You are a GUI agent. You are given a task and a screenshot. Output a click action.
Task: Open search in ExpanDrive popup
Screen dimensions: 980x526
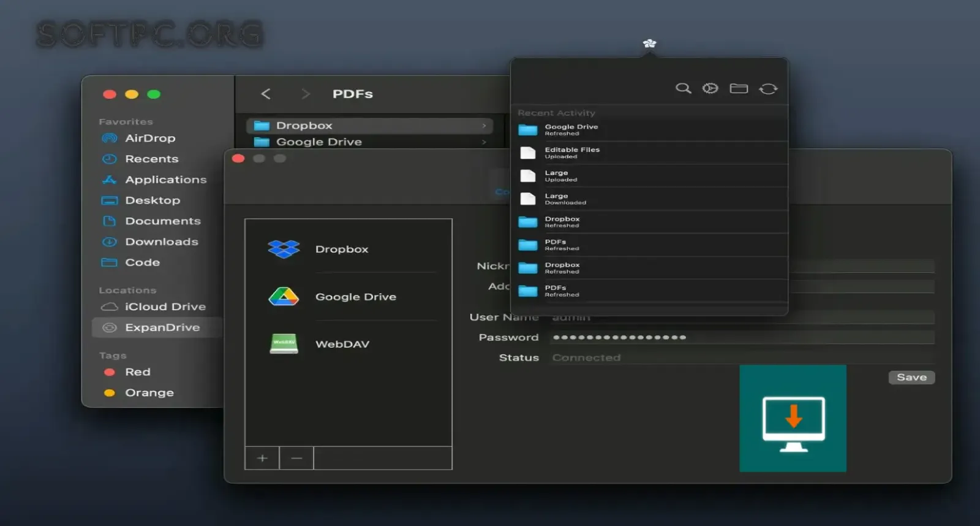pyautogui.click(x=683, y=88)
